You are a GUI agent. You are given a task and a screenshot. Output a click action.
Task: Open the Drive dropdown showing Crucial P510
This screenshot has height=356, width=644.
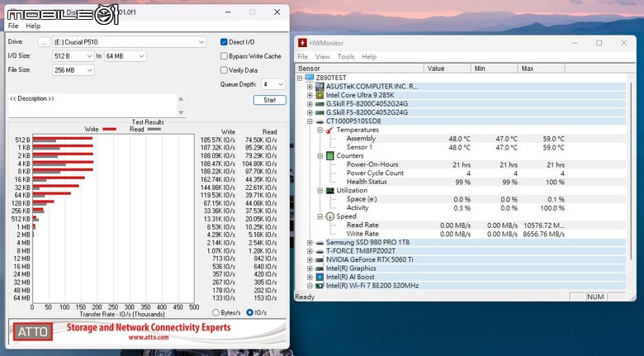tap(129, 42)
